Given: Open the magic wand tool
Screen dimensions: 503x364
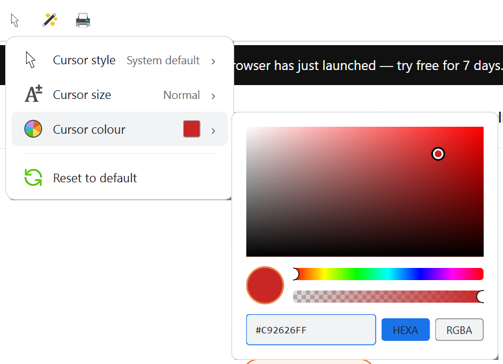Looking at the screenshot, I should pos(50,20).
